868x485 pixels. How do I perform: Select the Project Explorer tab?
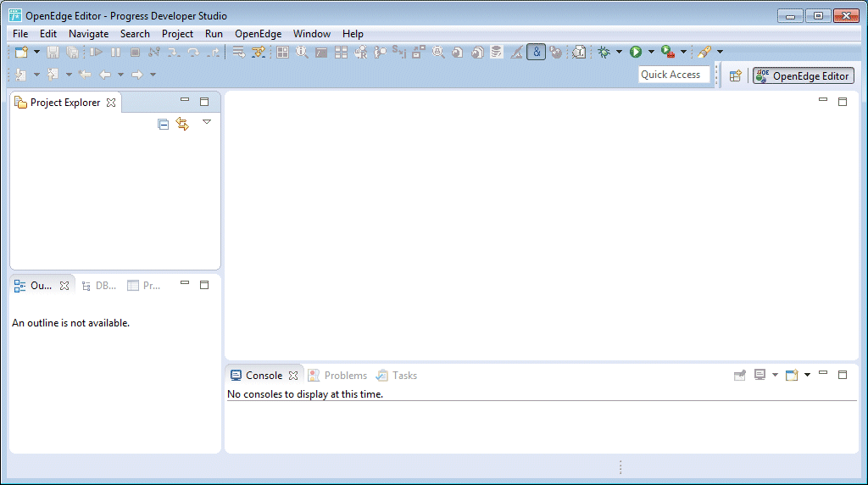click(64, 103)
